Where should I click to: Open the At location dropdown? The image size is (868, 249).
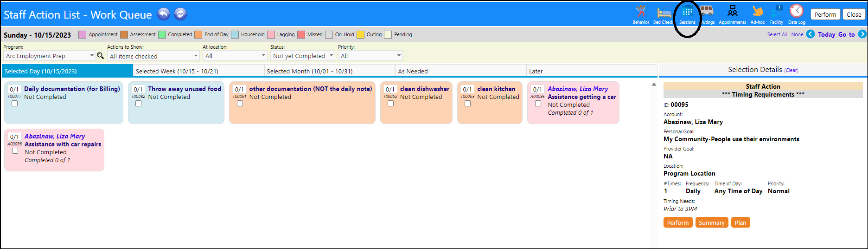pyautogui.click(x=235, y=56)
